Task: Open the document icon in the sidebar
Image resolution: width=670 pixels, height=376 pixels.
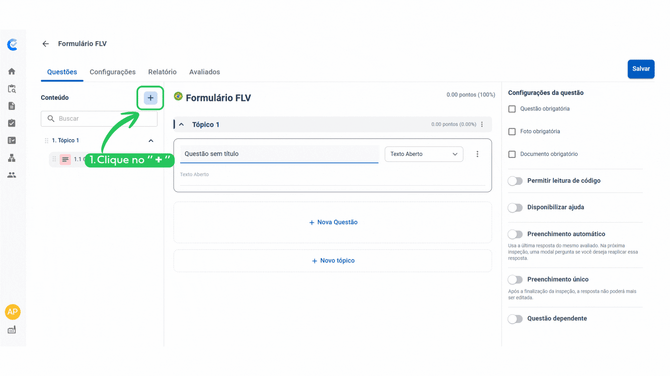Action: point(12,106)
